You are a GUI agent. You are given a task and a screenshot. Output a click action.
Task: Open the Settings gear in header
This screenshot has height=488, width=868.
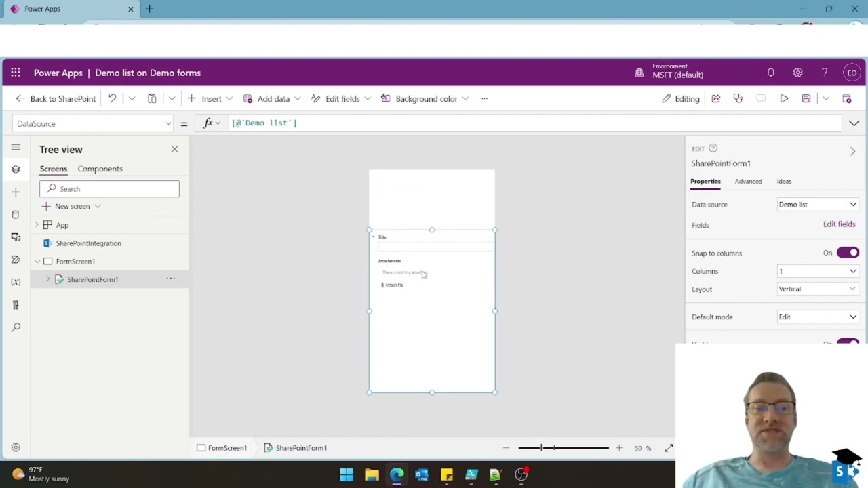[797, 73]
